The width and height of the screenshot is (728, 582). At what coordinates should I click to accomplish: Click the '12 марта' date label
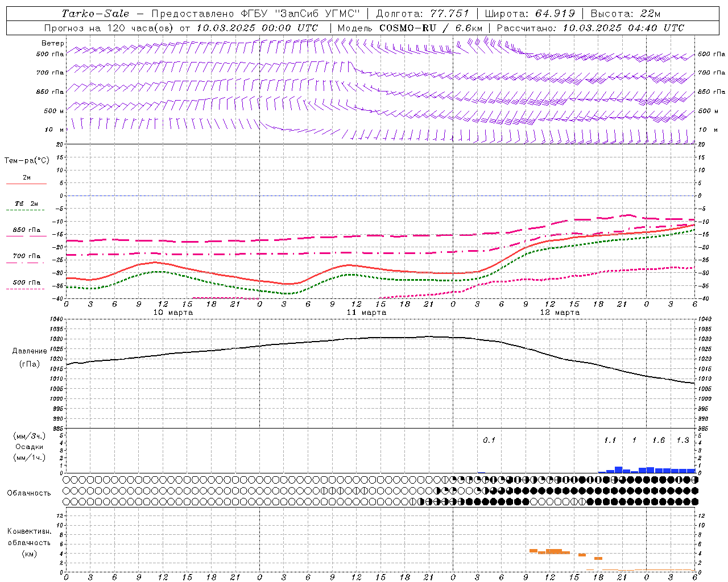pos(560,313)
